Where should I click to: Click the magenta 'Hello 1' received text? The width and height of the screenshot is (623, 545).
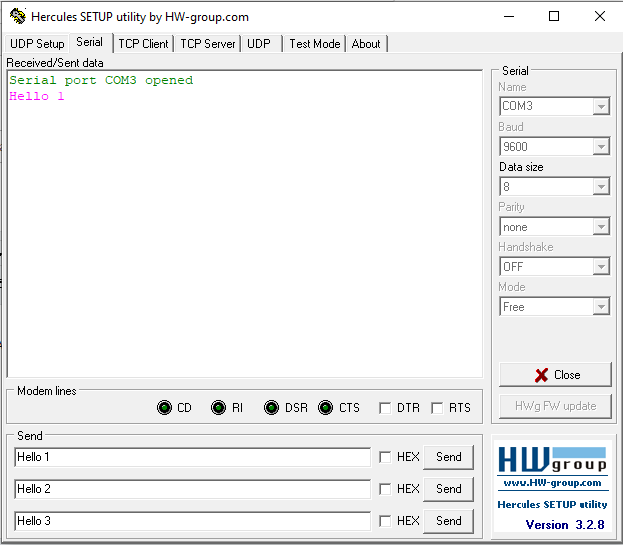click(37, 96)
